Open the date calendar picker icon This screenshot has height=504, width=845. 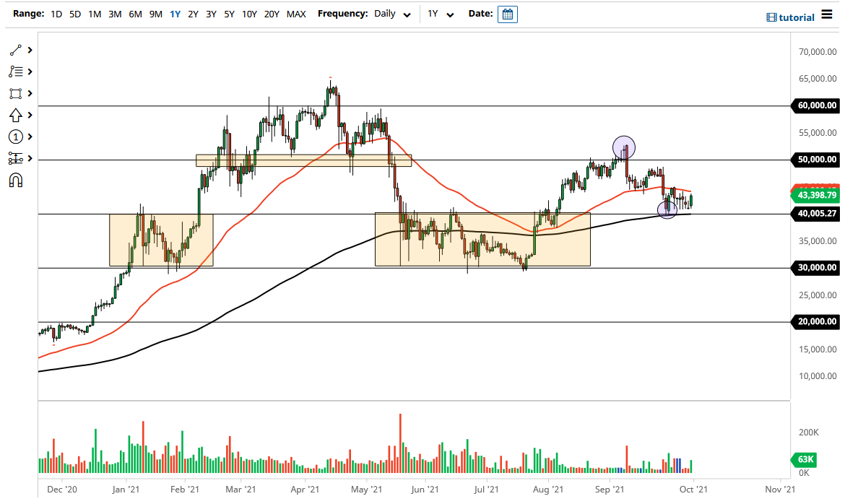(x=507, y=14)
